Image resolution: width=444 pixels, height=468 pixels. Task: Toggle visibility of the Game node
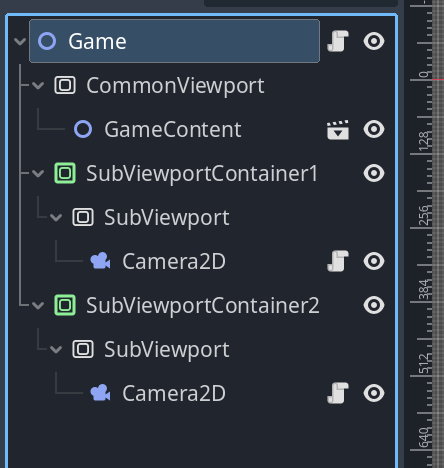(x=374, y=41)
